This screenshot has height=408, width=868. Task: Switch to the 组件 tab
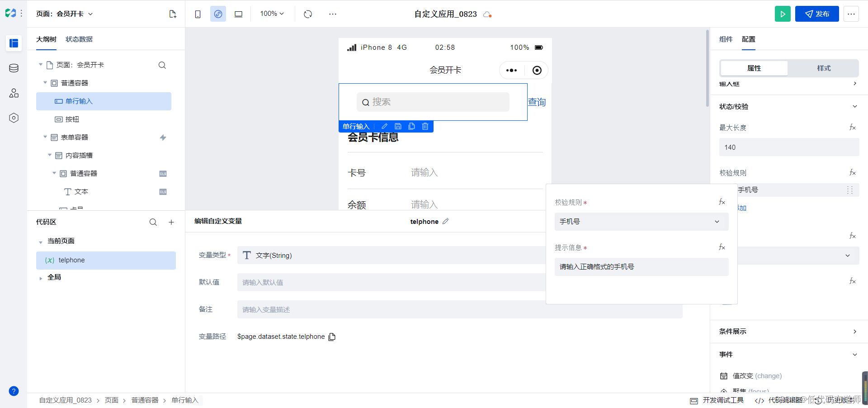tap(726, 39)
